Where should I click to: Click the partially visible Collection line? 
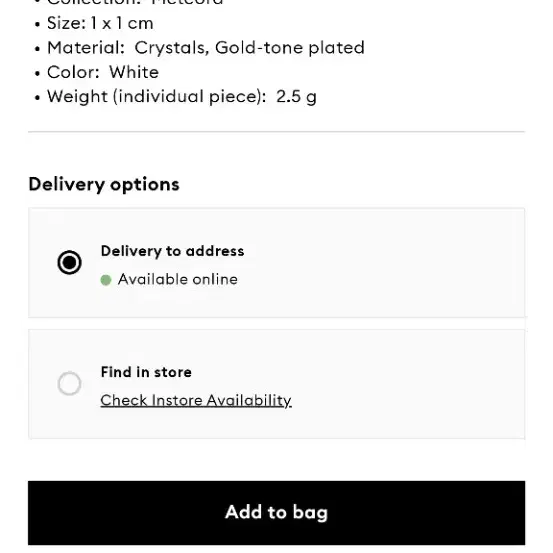tap(135, 2)
